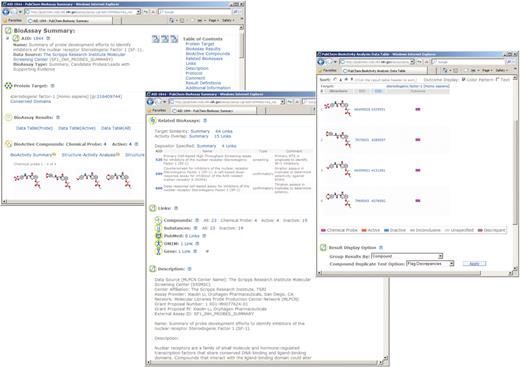Open the Page menu in the Data Table window
Image resolution: width=520 pixels, height=367 pixels.
click(x=487, y=70)
